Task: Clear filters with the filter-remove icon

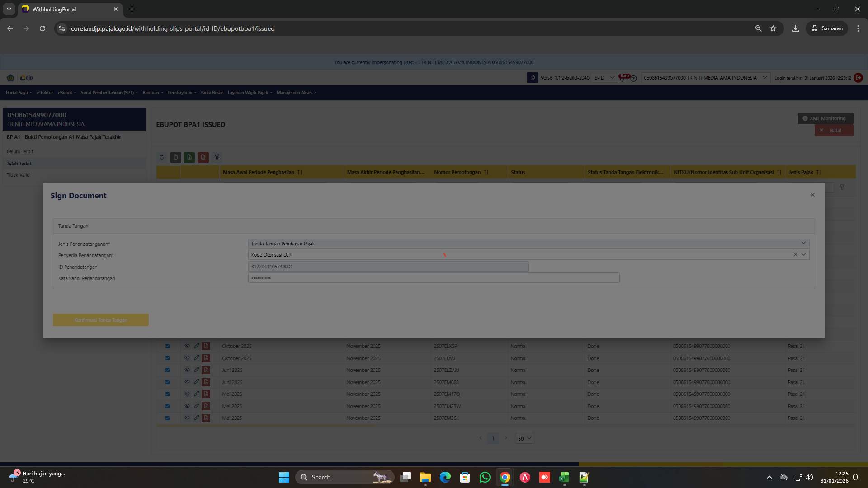Action: pyautogui.click(x=217, y=157)
